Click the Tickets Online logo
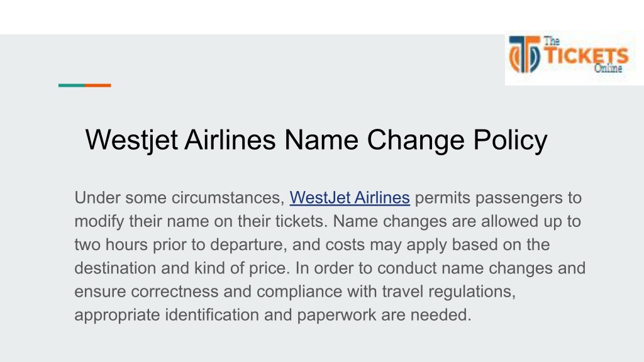This screenshot has height=362, width=644. coord(574,57)
